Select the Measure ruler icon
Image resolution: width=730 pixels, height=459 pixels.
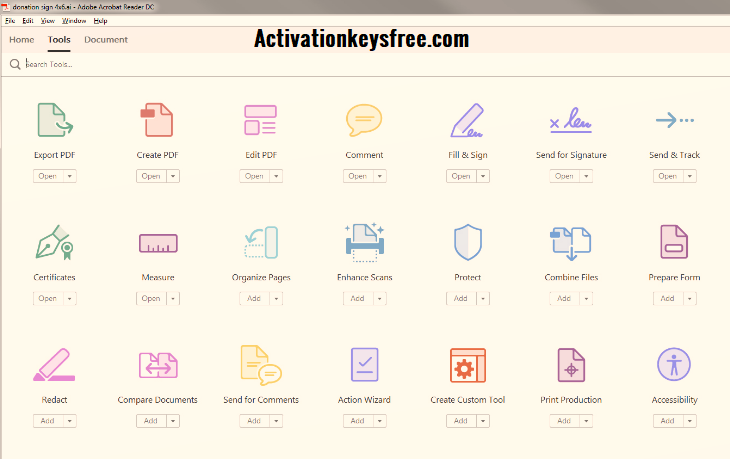(x=158, y=243)
